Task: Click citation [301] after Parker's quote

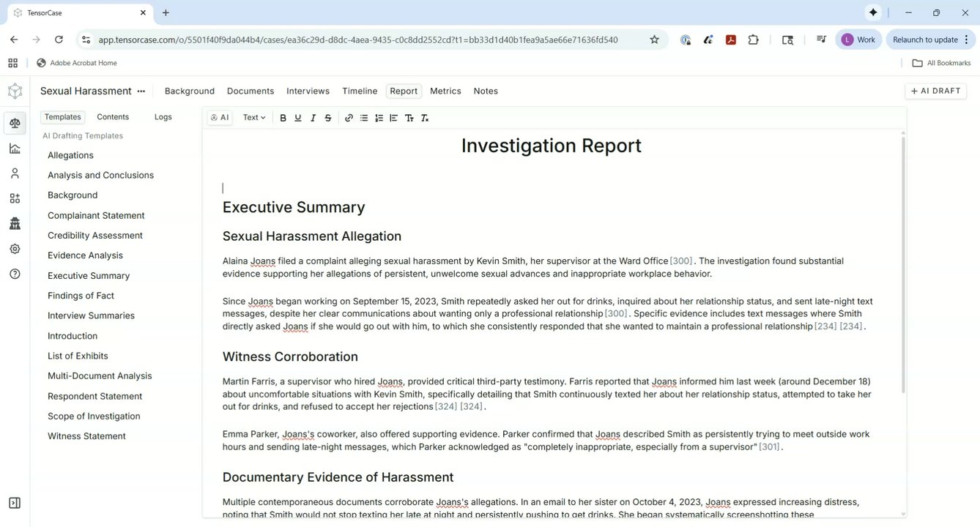Action: [769, 447]
